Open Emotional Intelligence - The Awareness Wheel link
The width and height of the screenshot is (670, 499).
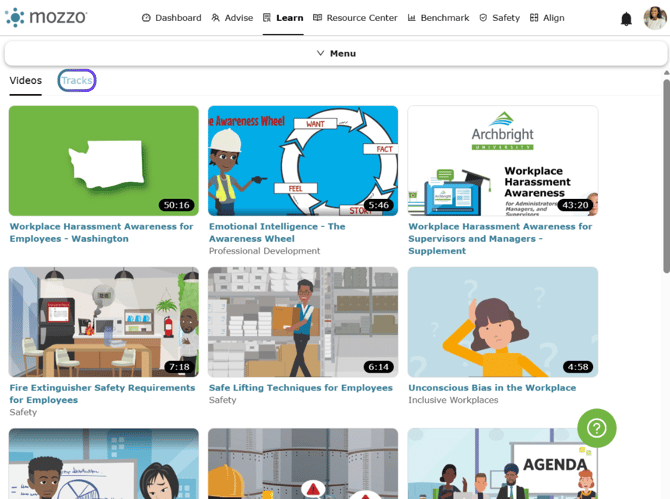click(x=277, y=232)
